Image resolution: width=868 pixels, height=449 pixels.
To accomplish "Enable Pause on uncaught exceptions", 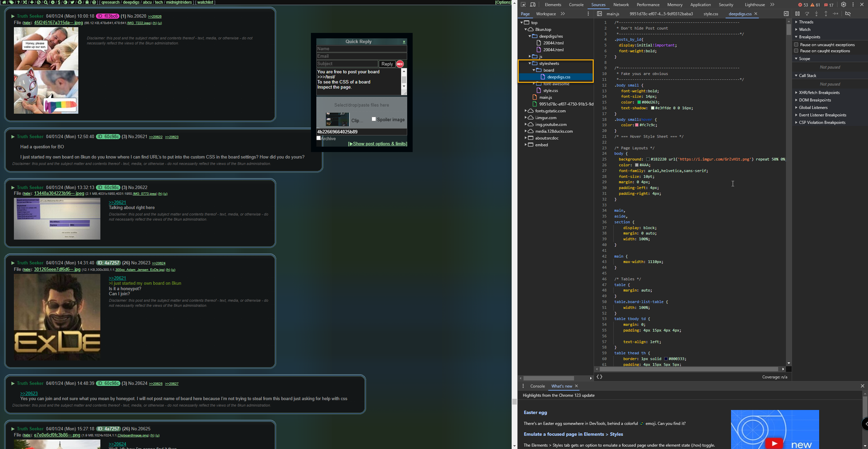I will point(796,44).
